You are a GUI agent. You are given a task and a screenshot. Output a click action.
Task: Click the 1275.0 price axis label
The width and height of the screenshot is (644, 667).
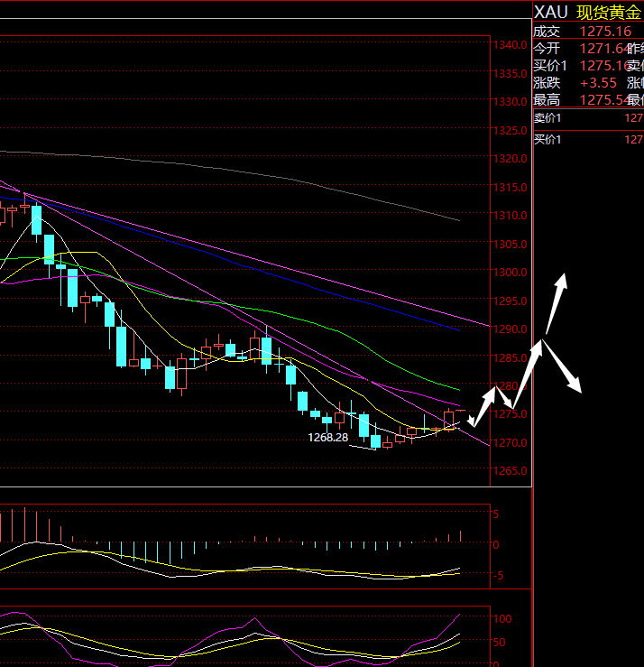[x=510, y=414]
